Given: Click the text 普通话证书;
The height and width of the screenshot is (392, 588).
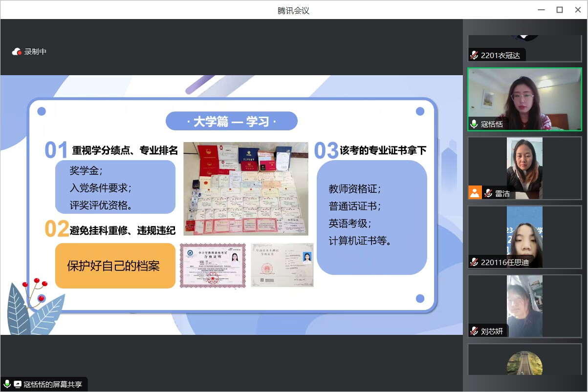Looking at the screenshot, I should 355,206.
